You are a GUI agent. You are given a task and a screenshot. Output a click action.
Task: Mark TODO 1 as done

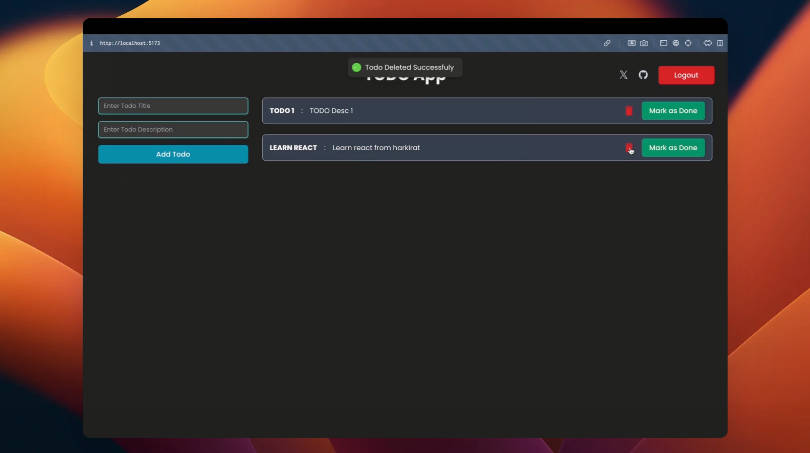pos(673,111)
